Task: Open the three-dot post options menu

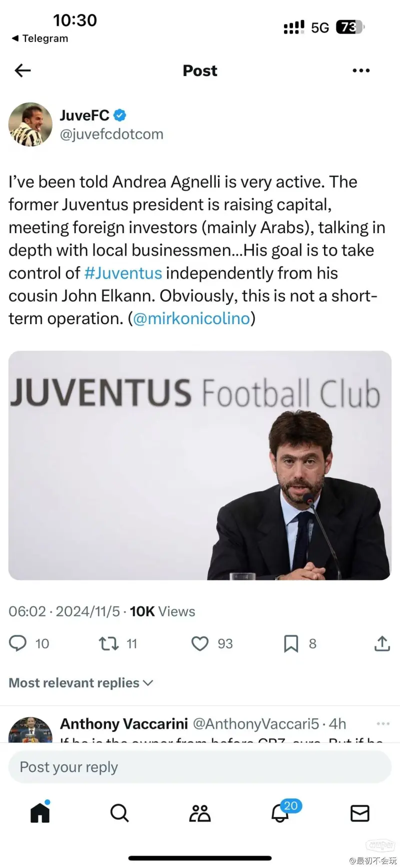Action: [361, 71]
